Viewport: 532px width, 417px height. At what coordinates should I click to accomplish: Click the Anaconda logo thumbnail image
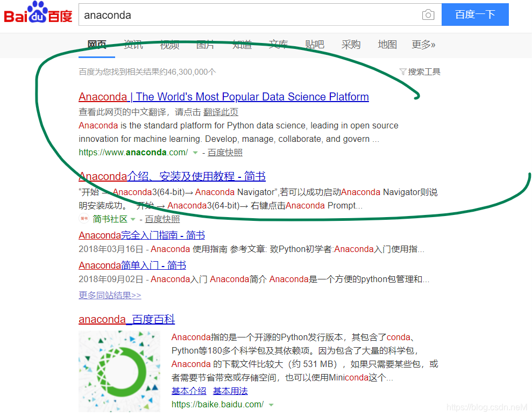click(x=119, y=371)
